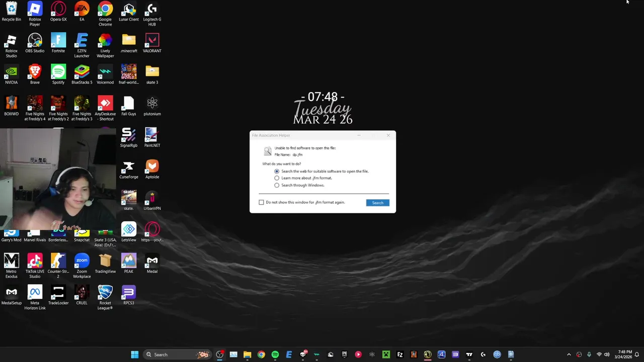
Task: Open the Windows Start menu
Action: click(x=135, y=354)
